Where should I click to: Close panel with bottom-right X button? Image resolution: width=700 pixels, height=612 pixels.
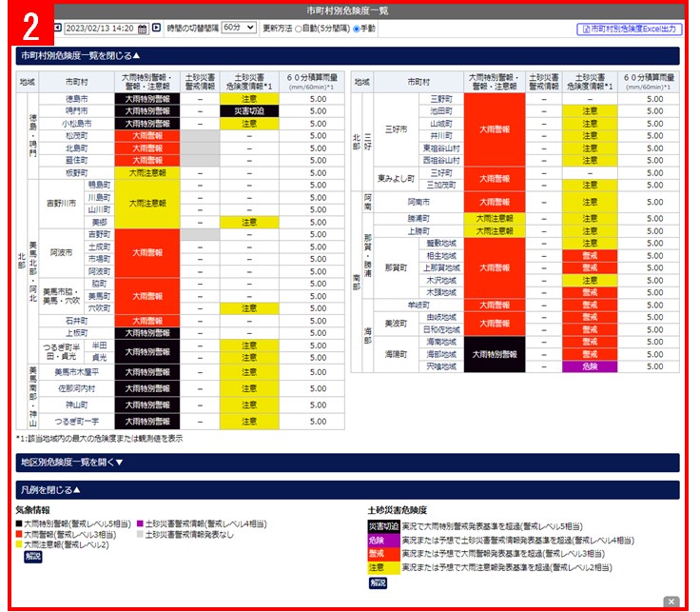[x=671, y=602]
